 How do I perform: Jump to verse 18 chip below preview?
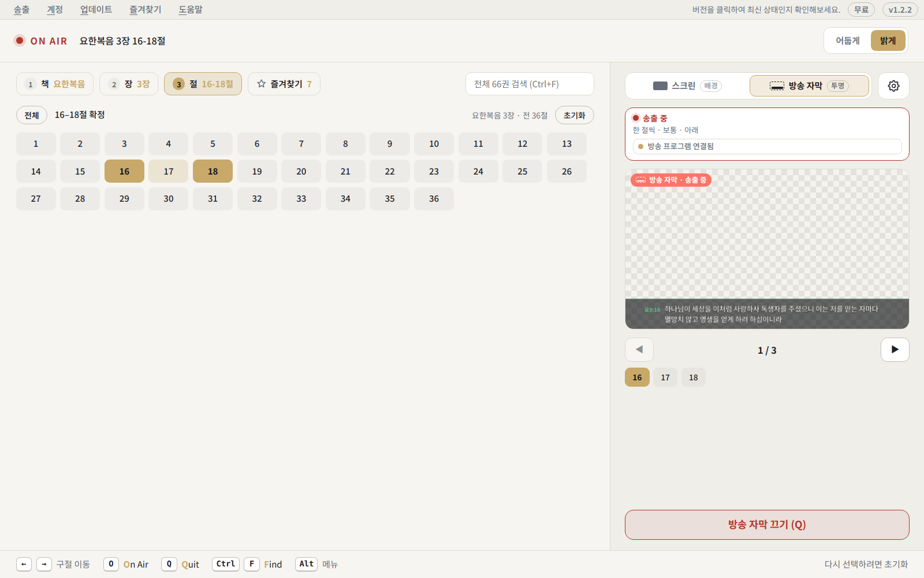[694, 377]
